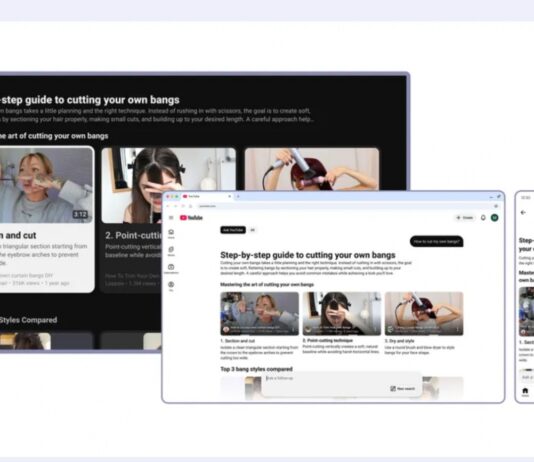
Task: Click the 'Styles Compared' heading on the TV screen
Action: pyautogui.click(x=29, y=320)
